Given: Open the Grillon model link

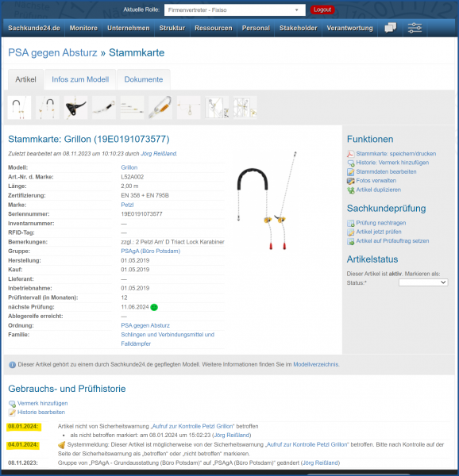Looking at the screenshot, I should pyautogui.click(x=129, y=167).
